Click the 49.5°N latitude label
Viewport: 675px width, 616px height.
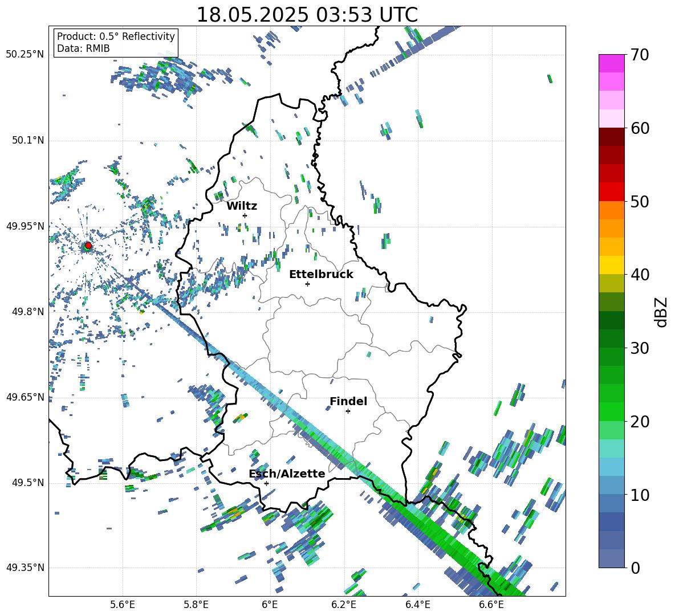click(x=27, y=483)
